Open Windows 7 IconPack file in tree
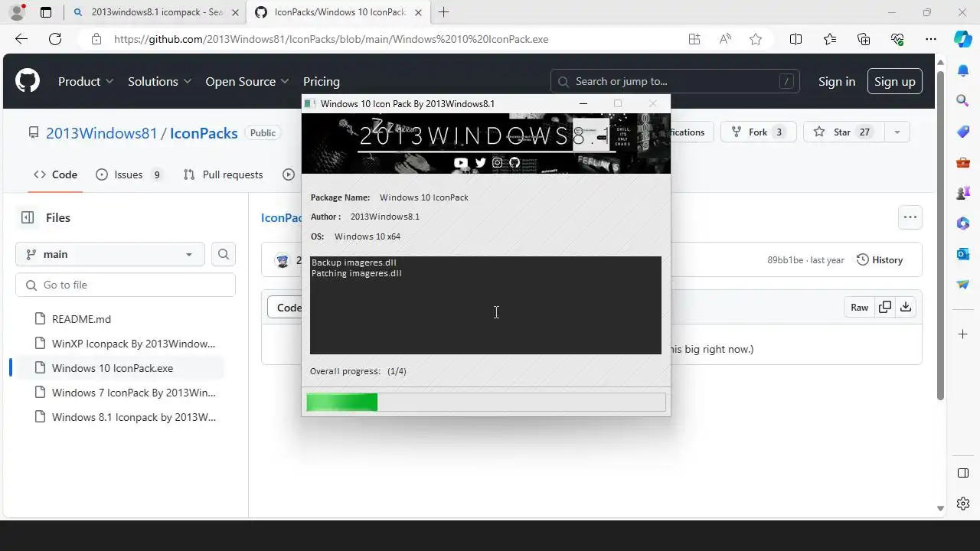Image resolution: width=980 pixels, height=551 pixels. coord(133,393)
